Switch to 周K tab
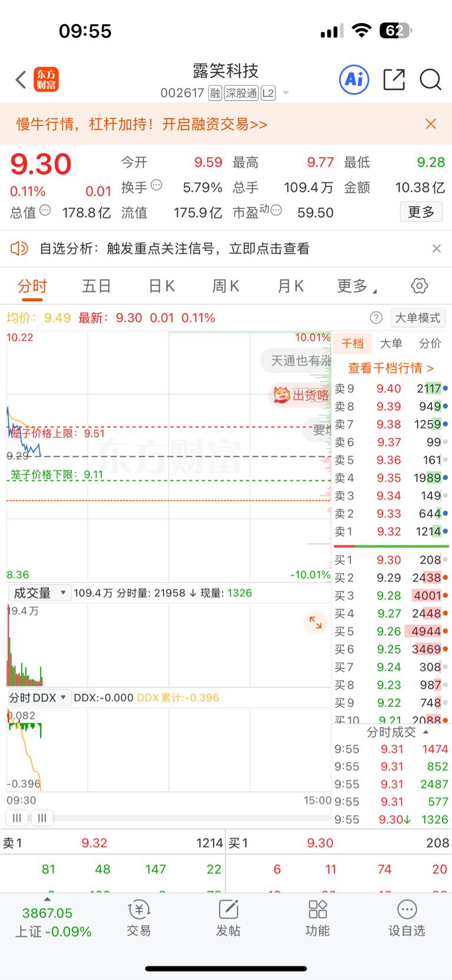 coord(225,286)
